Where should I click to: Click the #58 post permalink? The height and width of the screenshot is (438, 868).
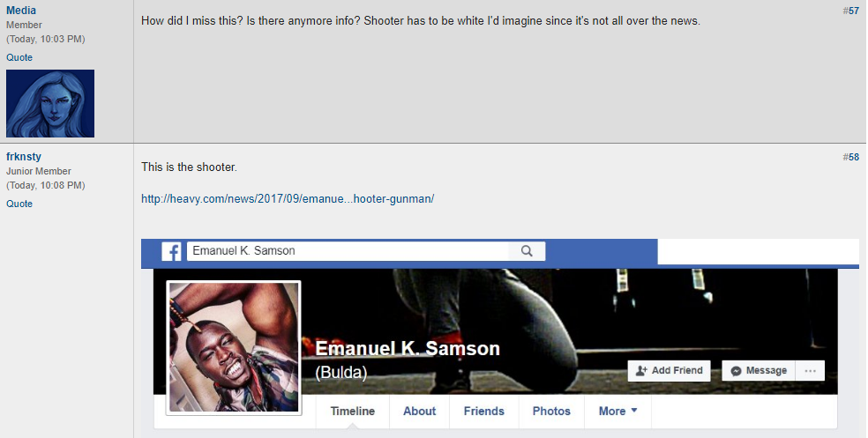coord(851,158)
